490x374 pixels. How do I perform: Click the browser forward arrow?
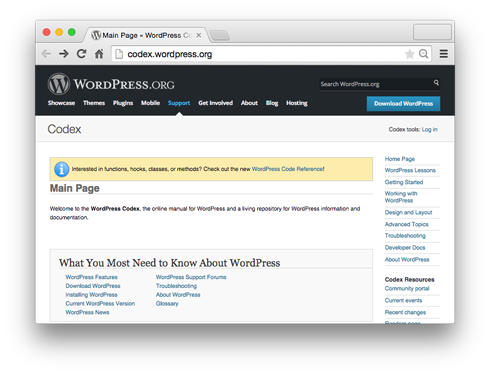(x=64, y=54)
